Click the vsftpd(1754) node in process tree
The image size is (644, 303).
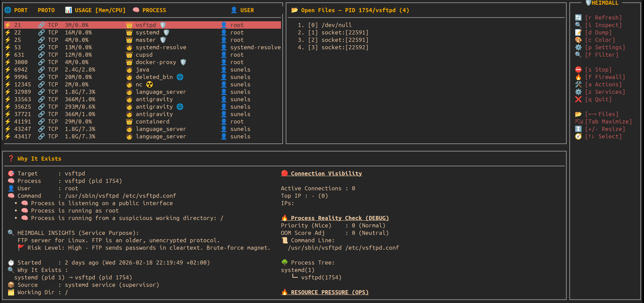(x=321, y=277)
